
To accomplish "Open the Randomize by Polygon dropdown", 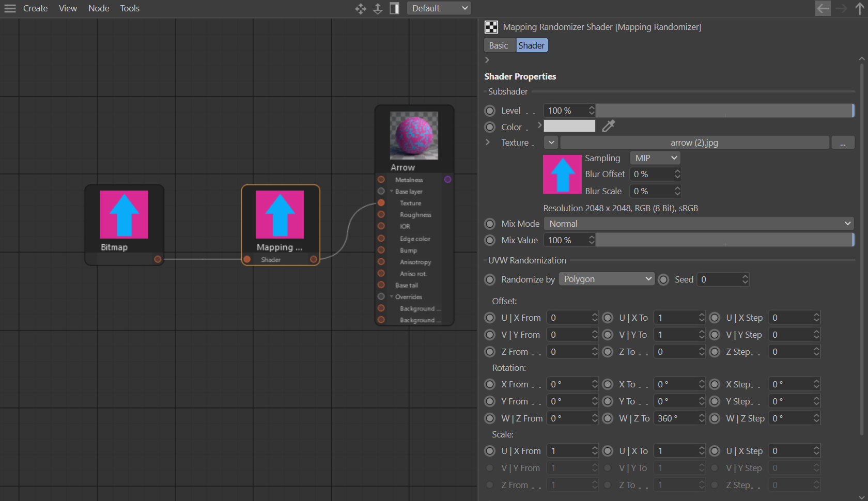I will 607,279.
